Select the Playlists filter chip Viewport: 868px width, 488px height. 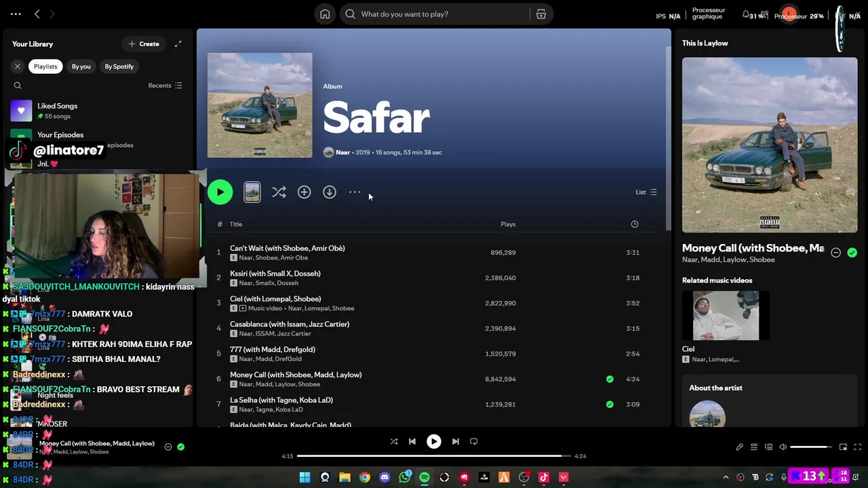point(45,66)
